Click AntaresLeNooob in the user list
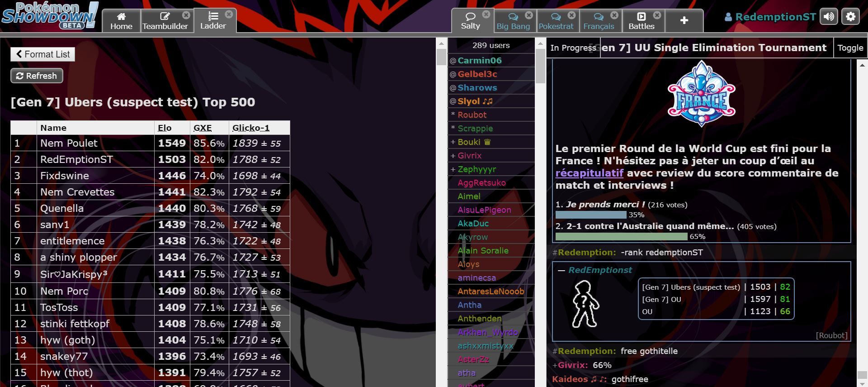This screenshot has width=868, height=387. pyautogui.click(x=491, y=291)
